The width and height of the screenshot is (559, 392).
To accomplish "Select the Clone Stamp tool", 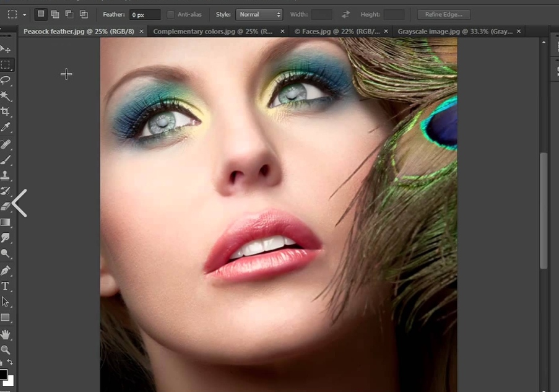I will [x=6, y=175].
